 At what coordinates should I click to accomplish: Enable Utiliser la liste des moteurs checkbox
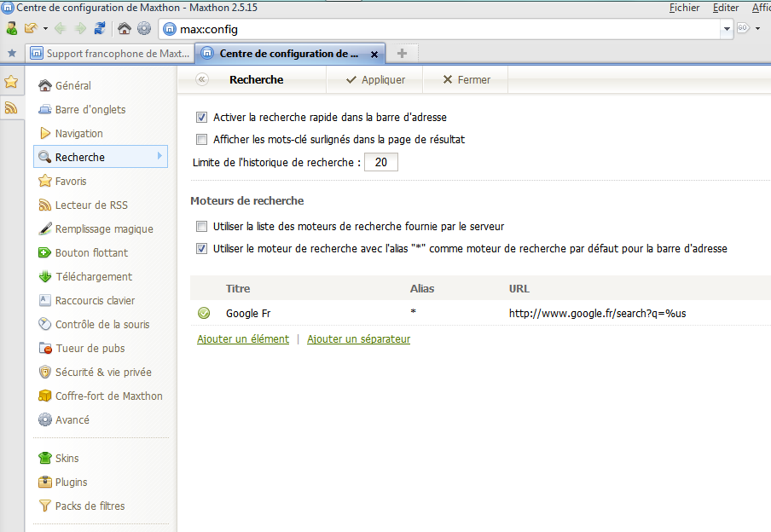tap(201, 226)
